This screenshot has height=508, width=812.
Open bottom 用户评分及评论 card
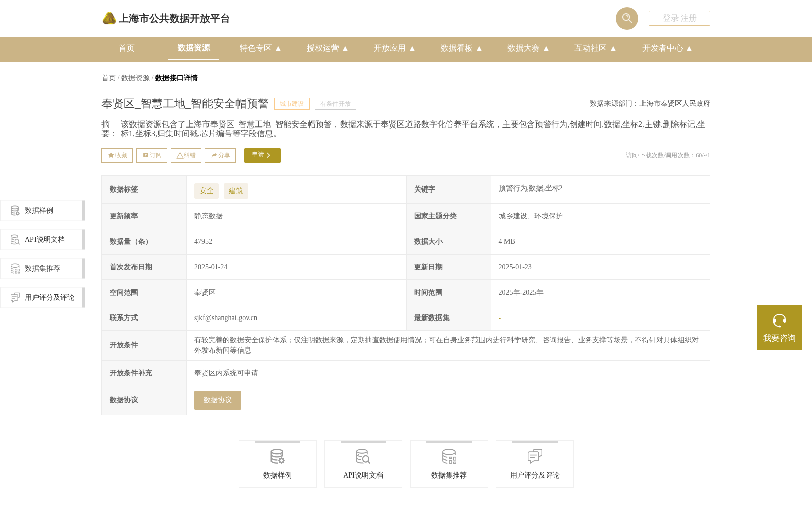pyautogui.click(x=535, y=464)
